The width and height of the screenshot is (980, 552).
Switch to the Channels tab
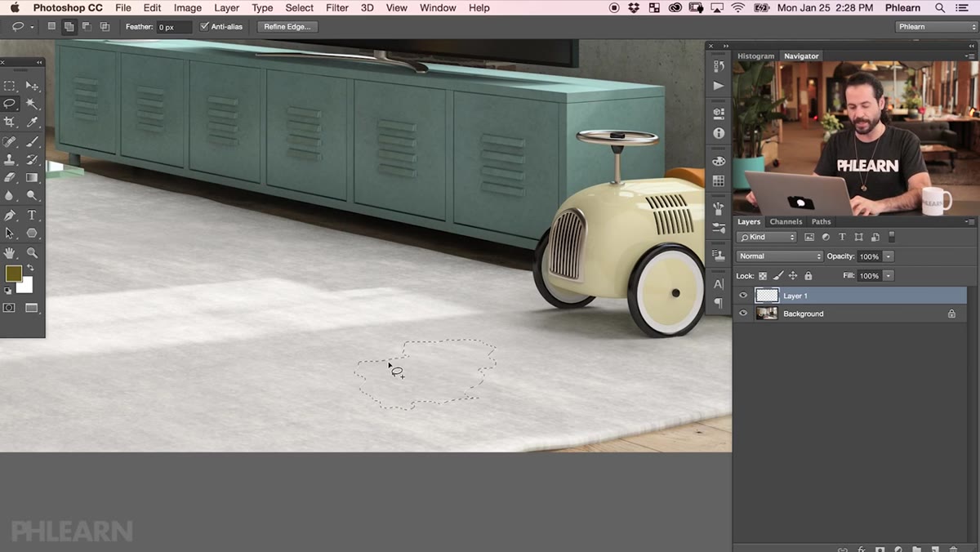786,221
